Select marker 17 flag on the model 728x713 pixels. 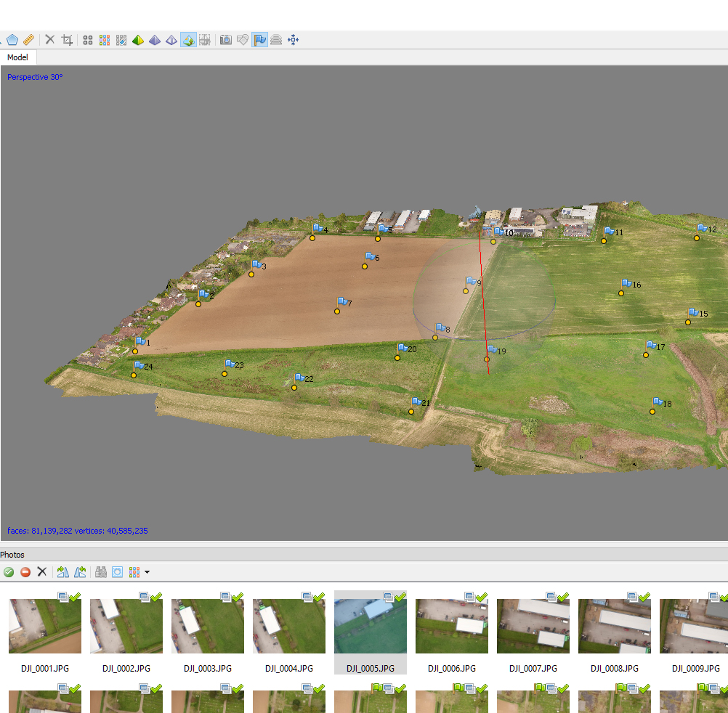click(651, 346)
